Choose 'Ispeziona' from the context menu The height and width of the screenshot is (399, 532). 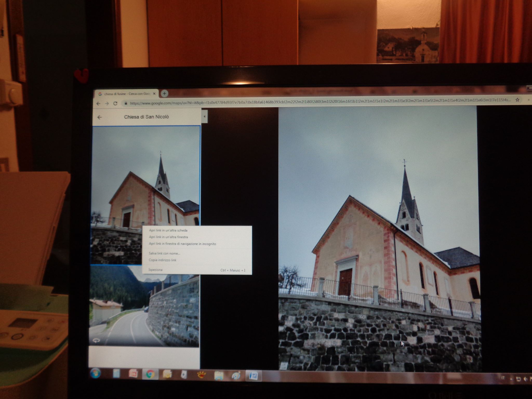(x=155, y=270)
